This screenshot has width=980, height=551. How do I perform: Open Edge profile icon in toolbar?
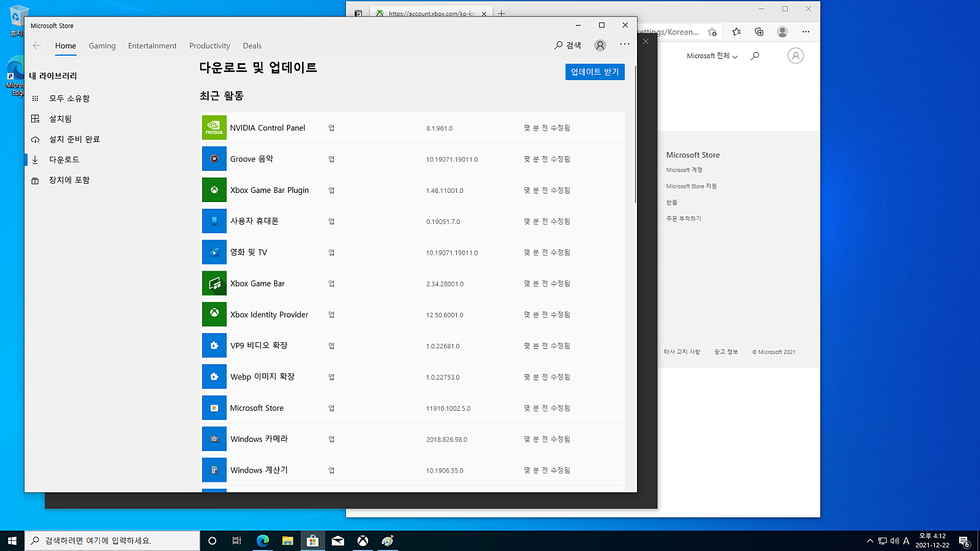pos(782,32)
